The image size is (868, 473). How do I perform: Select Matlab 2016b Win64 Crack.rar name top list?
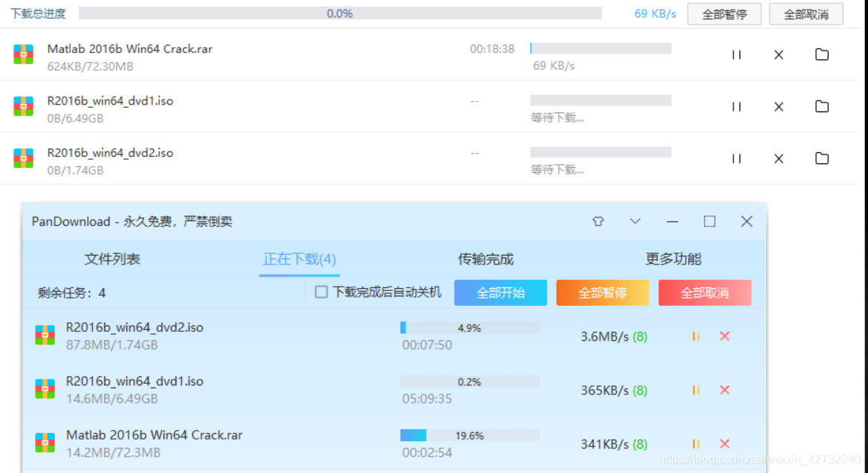coord(130,49)
